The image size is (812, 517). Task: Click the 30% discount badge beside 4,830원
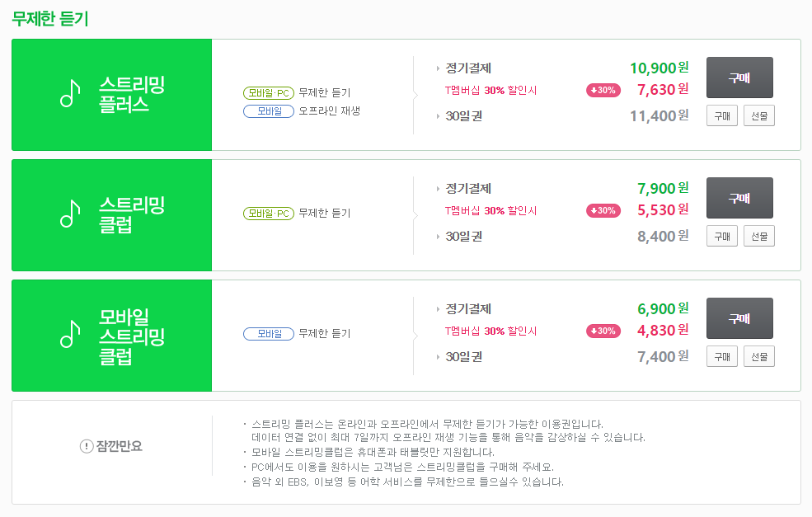tap(603, 331)
